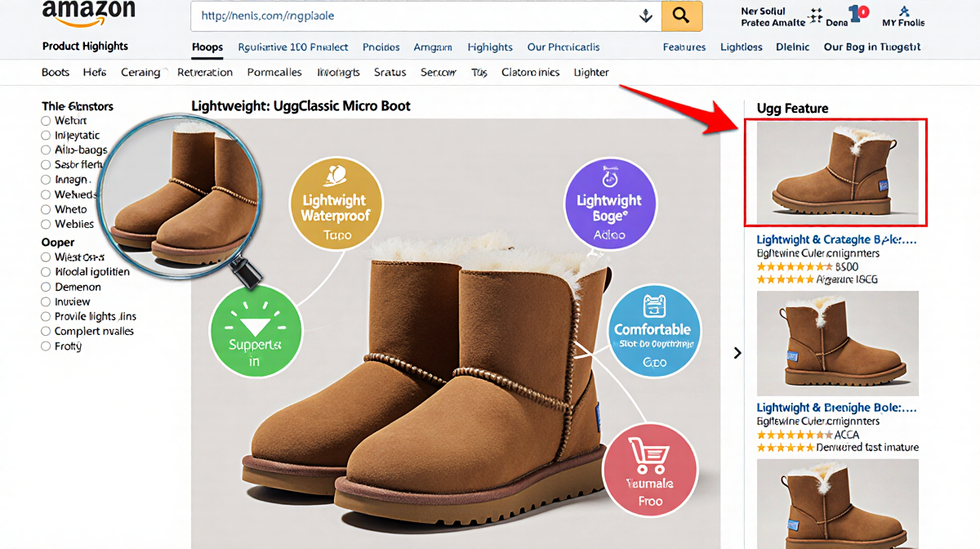Open the Hoops navigation tab
Screen dimensions: 980x549
click(207, 47)
